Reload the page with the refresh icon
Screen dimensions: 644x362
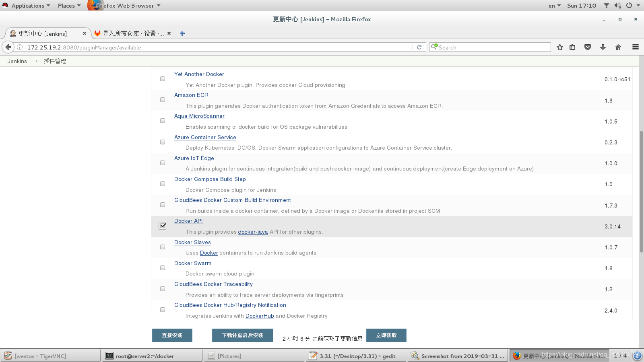coord(419,47)
